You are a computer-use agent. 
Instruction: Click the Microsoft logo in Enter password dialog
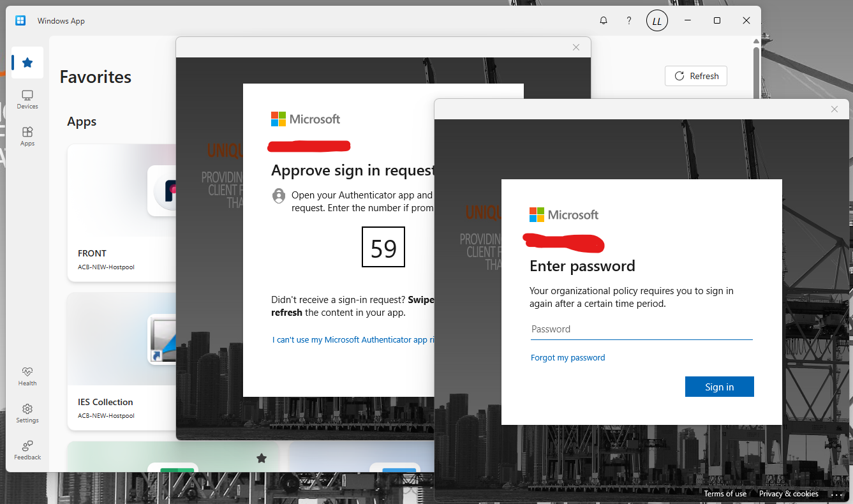[x=564, y=215]
